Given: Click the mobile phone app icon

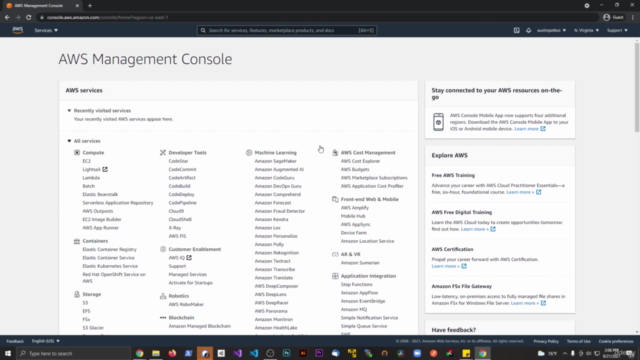Looking at the screenshot, I should tap(438, 122).
